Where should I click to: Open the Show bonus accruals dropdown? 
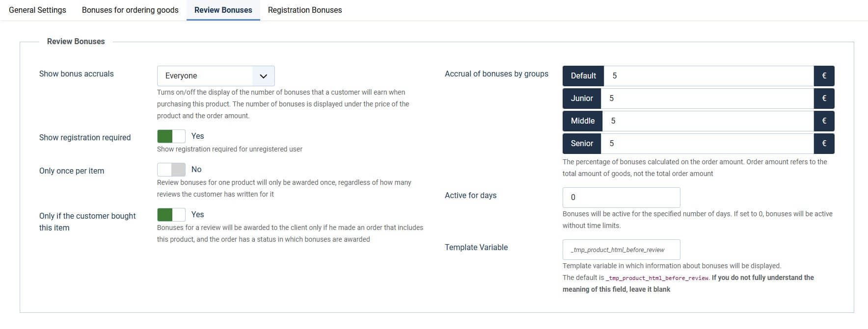[x=205, y=76]
